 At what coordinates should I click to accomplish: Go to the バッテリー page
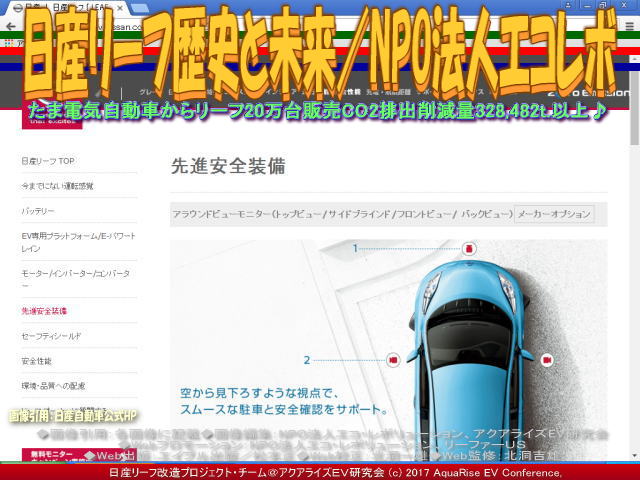click(x=38, y=211)
